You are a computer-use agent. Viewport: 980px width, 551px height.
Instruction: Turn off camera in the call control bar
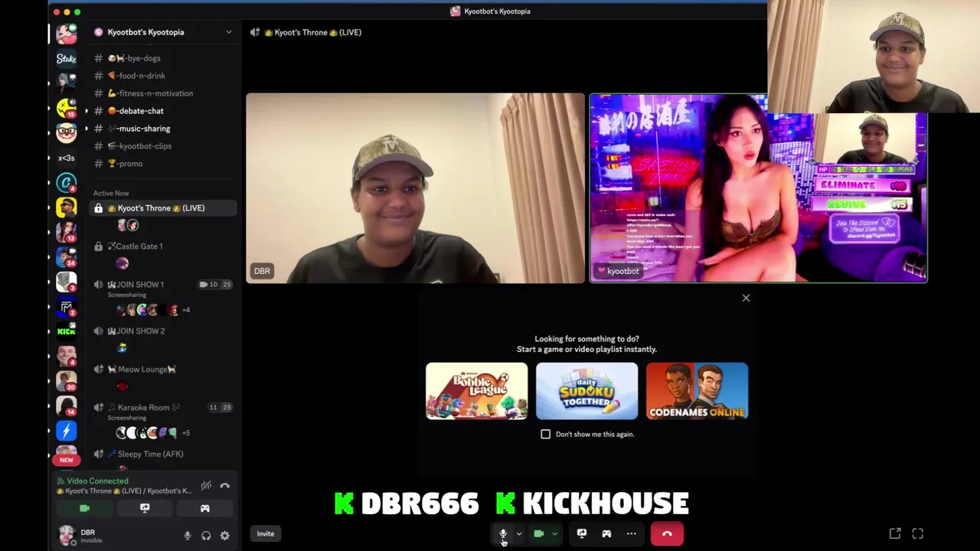[x=538, y=533]
